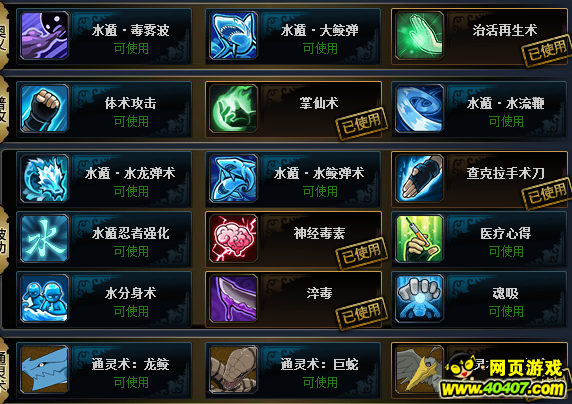Choose the 治活再生术 green hand icon
Screen dimensions: 572x404
click(420, 35)
